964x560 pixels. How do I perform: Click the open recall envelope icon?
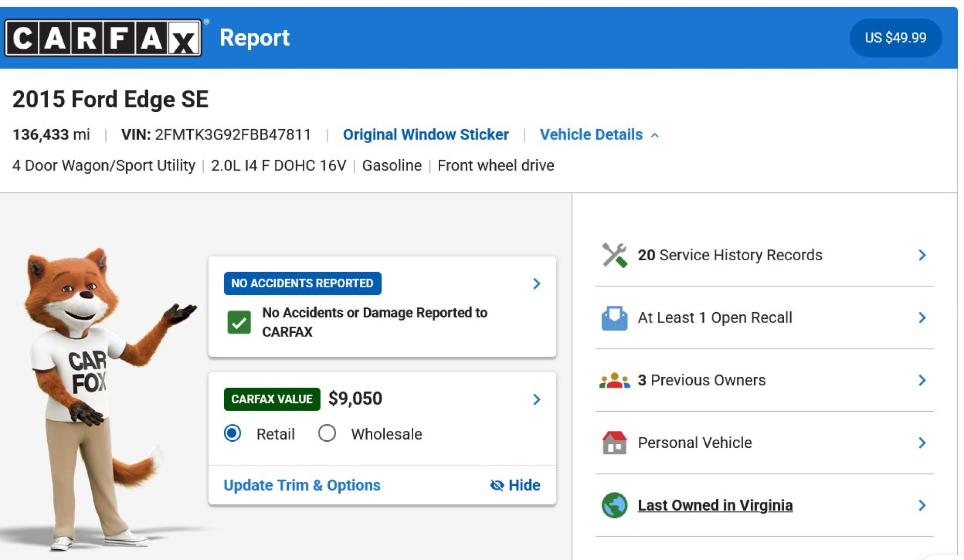point(614,318)
